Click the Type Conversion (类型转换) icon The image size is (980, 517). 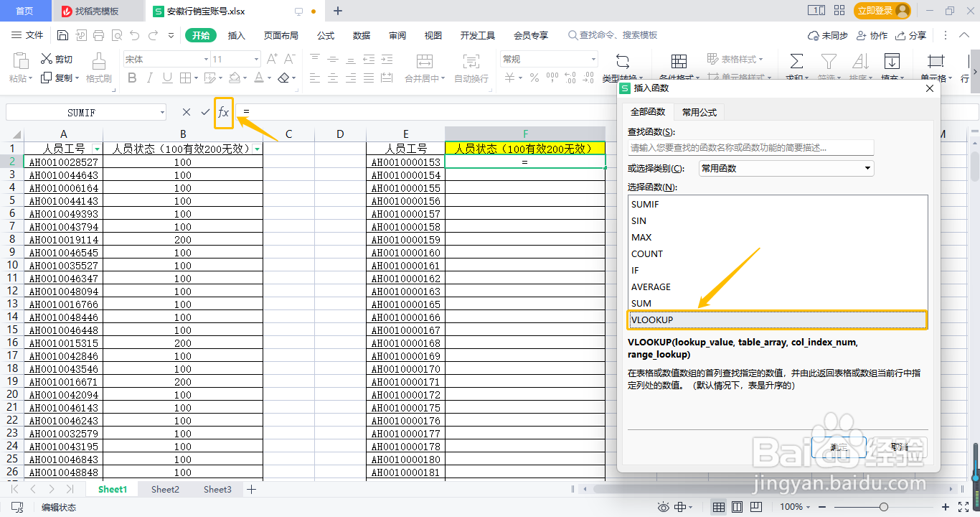[623, 61]
